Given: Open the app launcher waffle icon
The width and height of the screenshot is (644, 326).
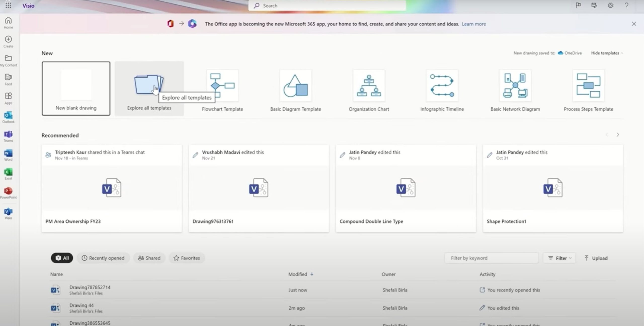Looking at the screenshot, I should pos(8,5).
